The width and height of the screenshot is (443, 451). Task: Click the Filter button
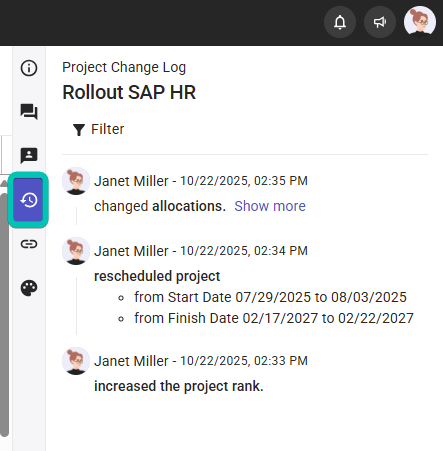point(98,129)
